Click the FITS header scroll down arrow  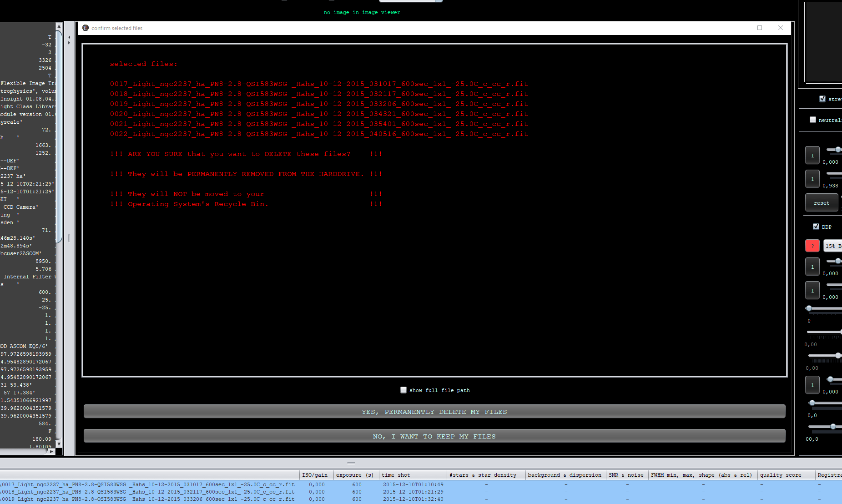[59, 444]
